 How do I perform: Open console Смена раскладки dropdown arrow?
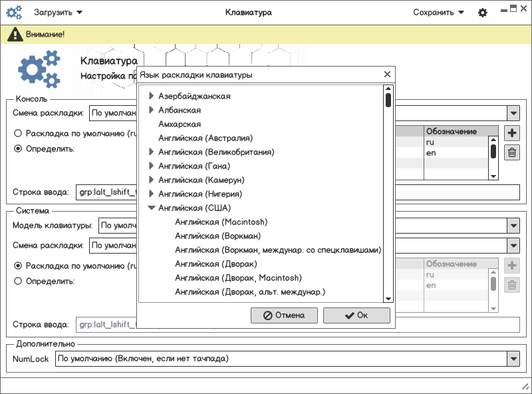point(513,113)
